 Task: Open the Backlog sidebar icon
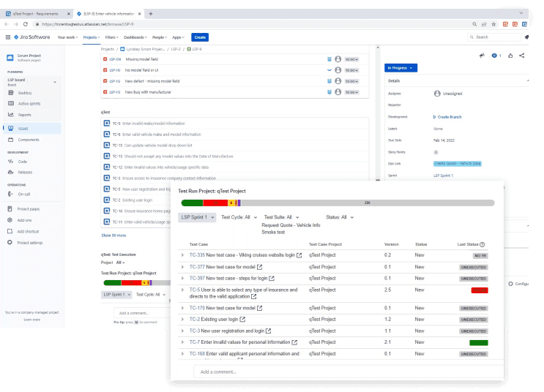[11, 93]
